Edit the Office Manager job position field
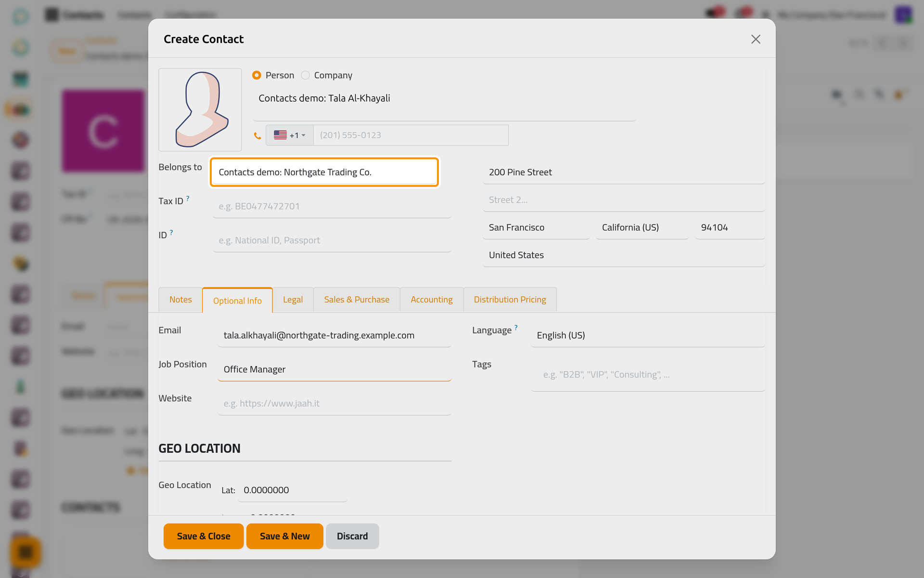Screen dimensions: 924x578 (x=334, y=369)
